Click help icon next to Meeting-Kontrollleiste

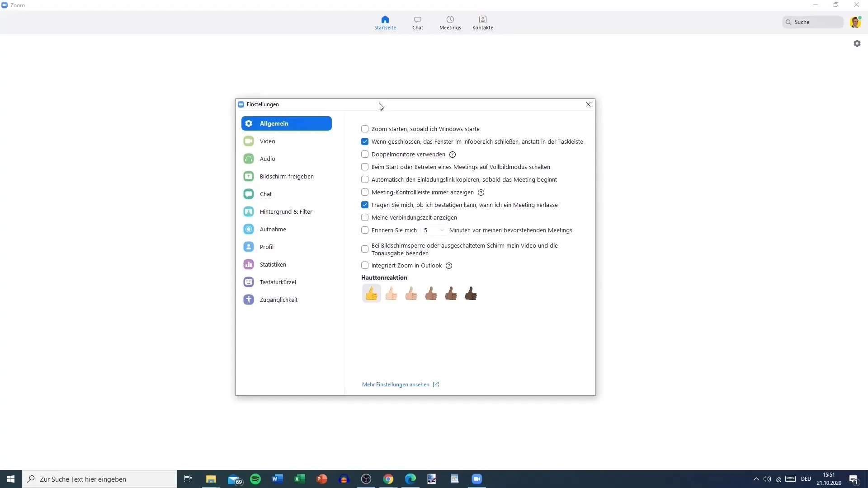point(481,192)
